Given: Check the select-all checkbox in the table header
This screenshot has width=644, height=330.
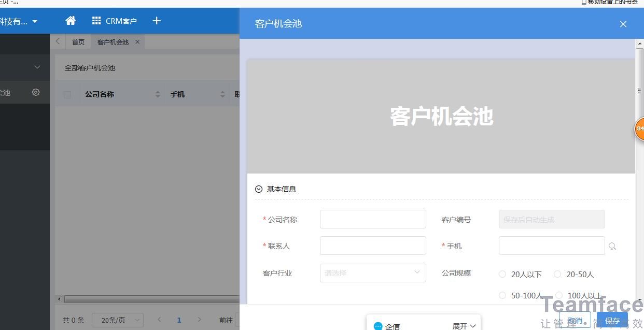Looking at the screenshot, I should pos(67,94).
